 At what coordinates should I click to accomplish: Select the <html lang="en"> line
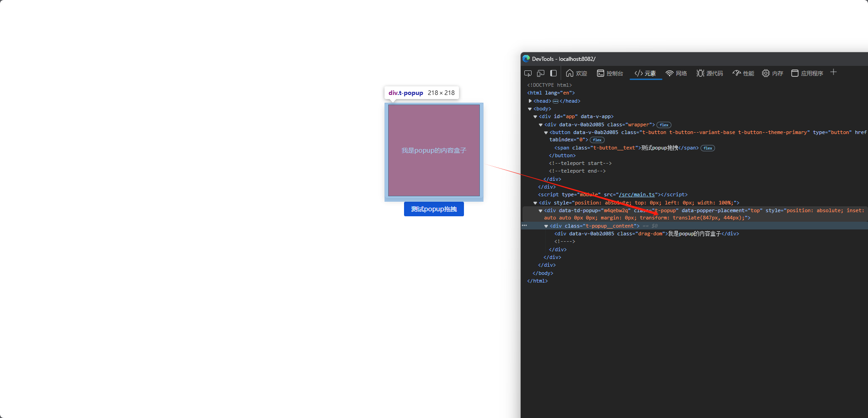pos(551,93)
